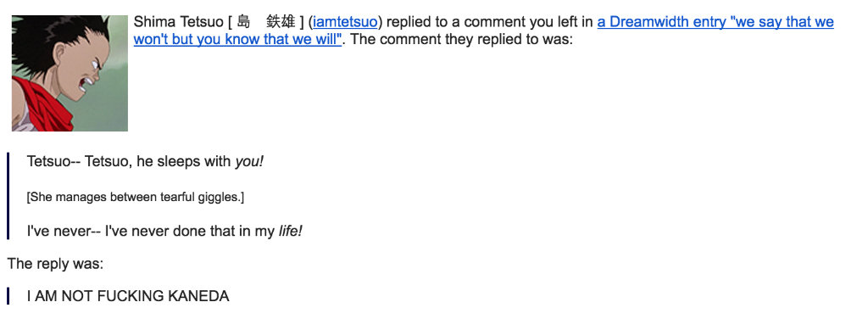
Task: Click the reply text "I AM NOT FUCKING KANEDA"
Action: pos(128,296)
